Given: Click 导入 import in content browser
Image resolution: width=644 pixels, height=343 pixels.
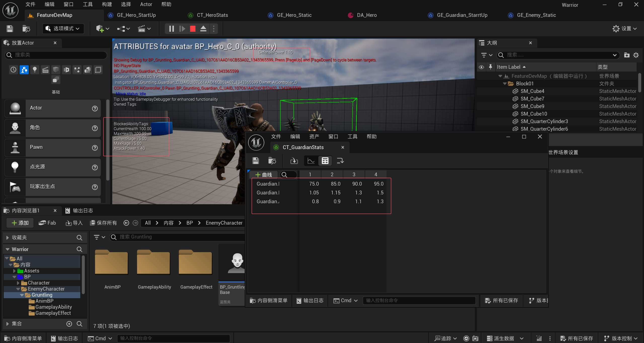Looking at the screenshot, I should 74,223.
